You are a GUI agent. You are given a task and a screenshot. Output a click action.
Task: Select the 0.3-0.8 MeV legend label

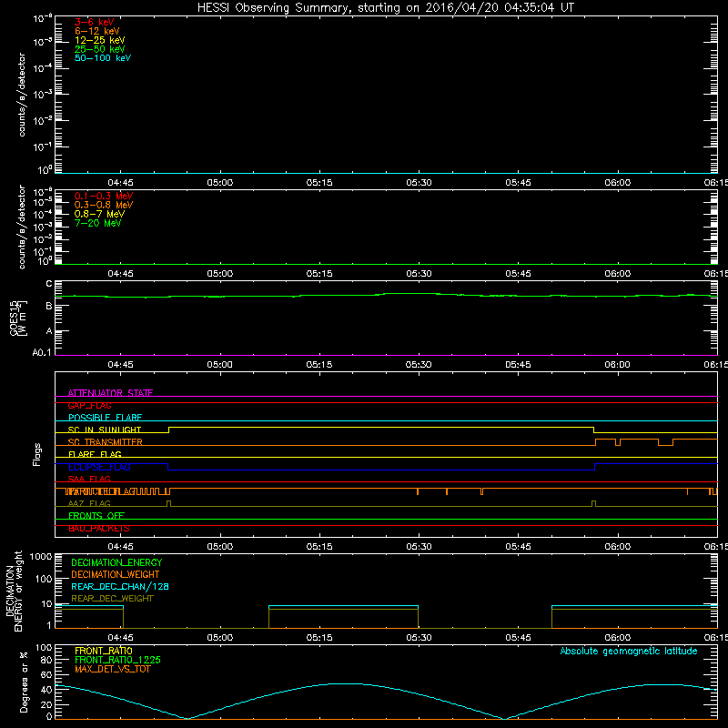(x=104, y=205)
